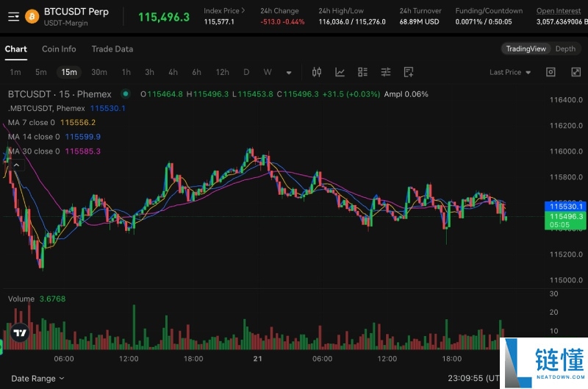Click the orange Bitcoin coin icon
This screenshot has height=389, width=588.
click(x=32, y=16)
